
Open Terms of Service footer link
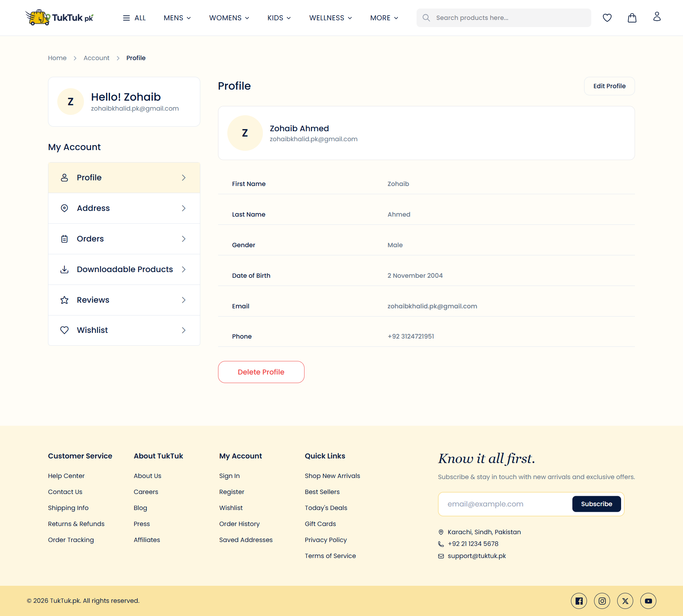point(330,556)
